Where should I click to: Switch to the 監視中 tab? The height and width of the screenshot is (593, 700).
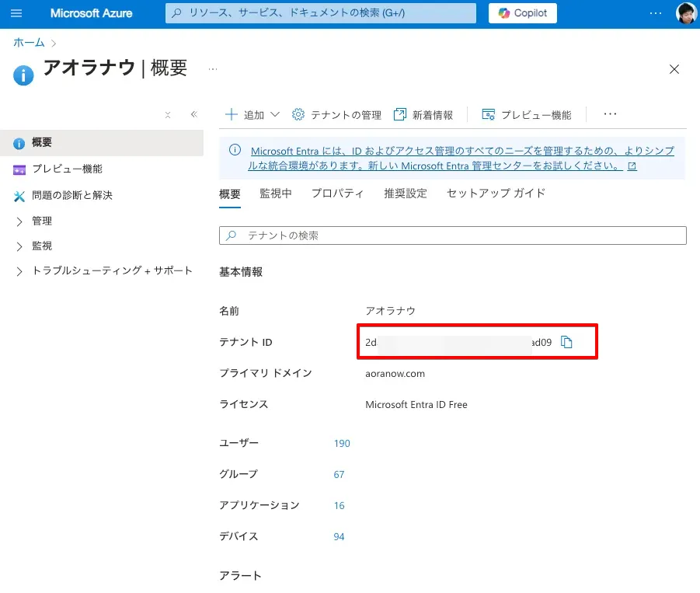click(276, 194)
